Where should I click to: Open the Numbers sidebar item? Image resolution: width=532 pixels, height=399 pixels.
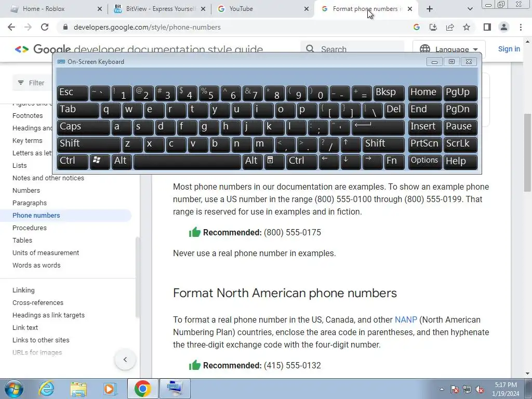tap(26, 190)
